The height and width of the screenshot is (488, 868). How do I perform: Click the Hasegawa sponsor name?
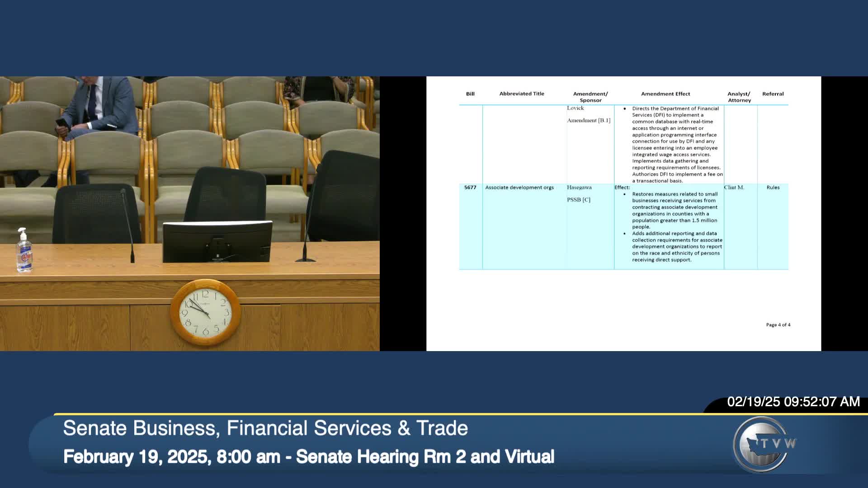pos(579,188)
